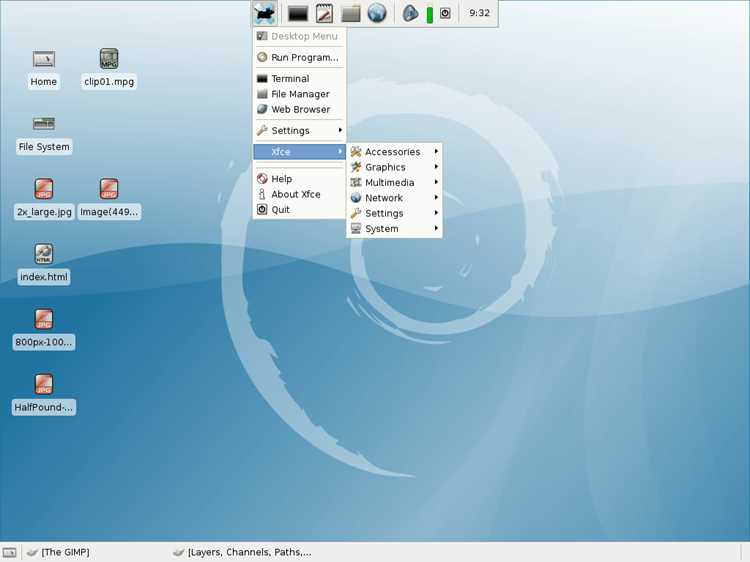Click the show desktop button in taskbar
Screen dimensions: 750x562
(10, 553)
